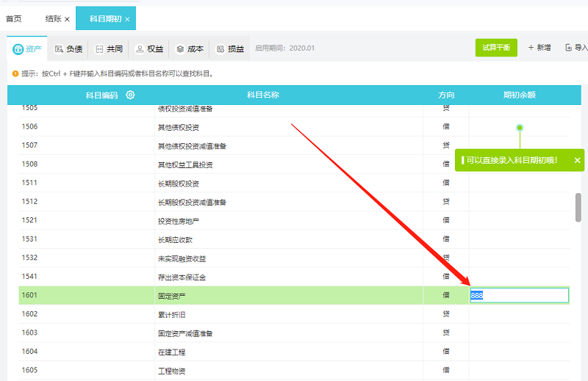The width and height of the screenshot is (588, 381).
Task: Click the 试算平衡 green button
Action: point(495,48)
